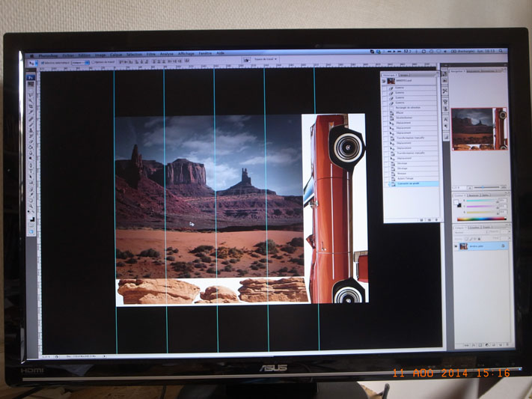Set history brush source for 'Niveaux' state
This screenshot has width=532, height=399.
385,174
